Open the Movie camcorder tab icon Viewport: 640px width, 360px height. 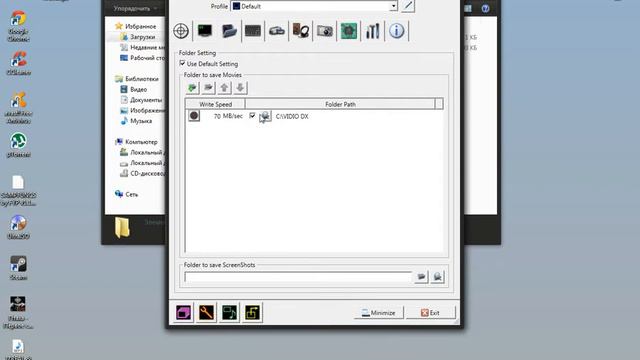tap(277, 31)
